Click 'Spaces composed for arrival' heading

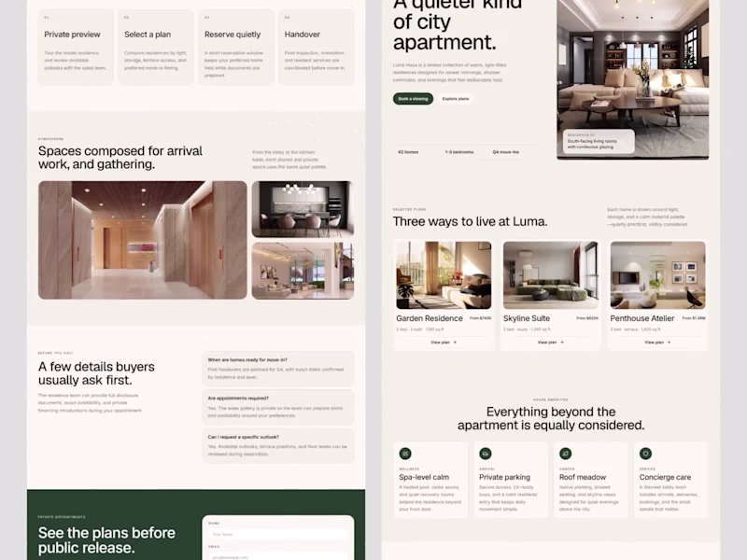pyautogui.click(x=120, y=158)
